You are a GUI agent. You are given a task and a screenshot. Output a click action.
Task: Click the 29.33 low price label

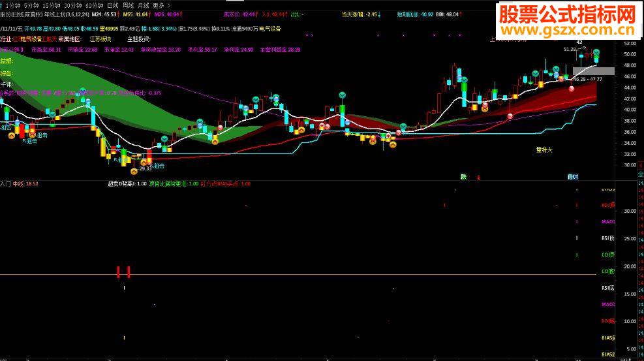[x=145, y=169]
